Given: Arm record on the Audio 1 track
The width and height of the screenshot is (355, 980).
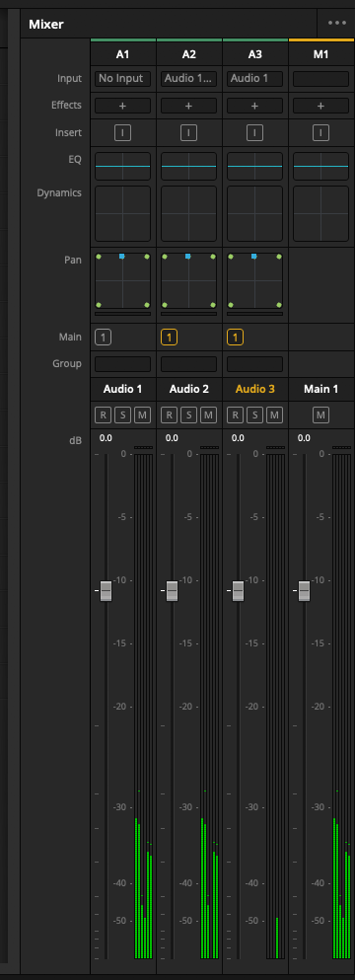Looking at the screenshot, I should pyautogui.click(x=104, y=415).
